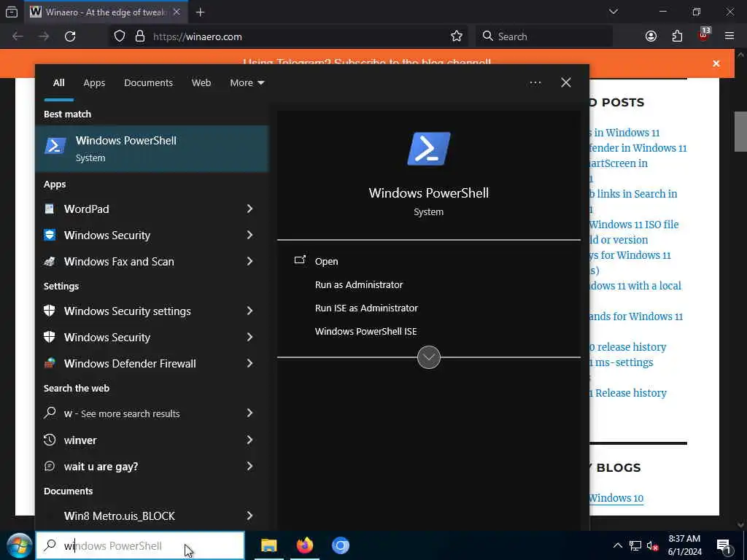Screen dimensions: 747x560
Task: Expand more actions with round down-arrow
Action: click(x=429, y=357)
